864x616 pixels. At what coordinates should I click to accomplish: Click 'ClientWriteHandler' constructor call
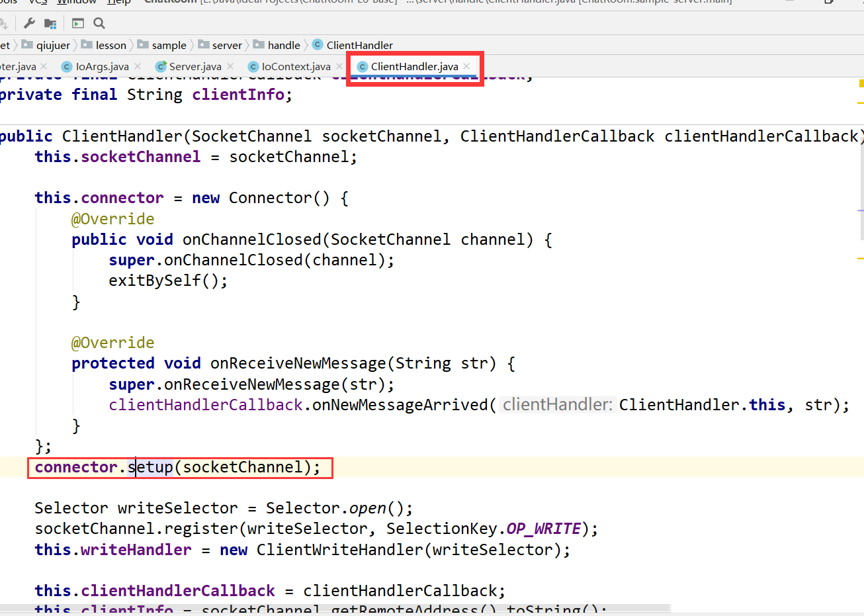tap(339, 549)
